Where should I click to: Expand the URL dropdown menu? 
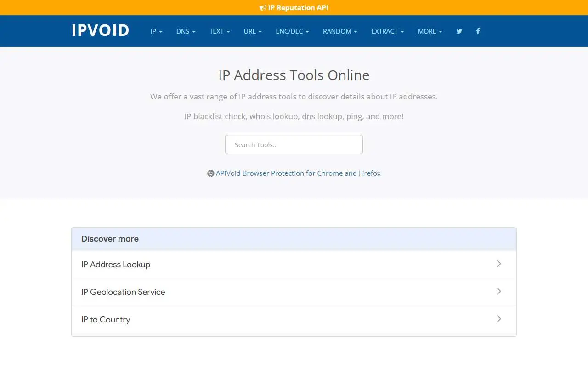(253, 31)
